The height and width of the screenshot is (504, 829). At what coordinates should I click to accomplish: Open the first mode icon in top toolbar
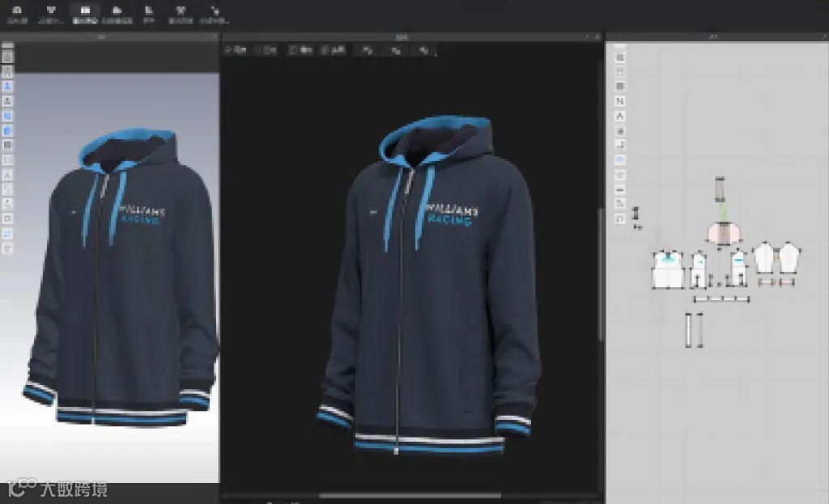click(17, 15)
